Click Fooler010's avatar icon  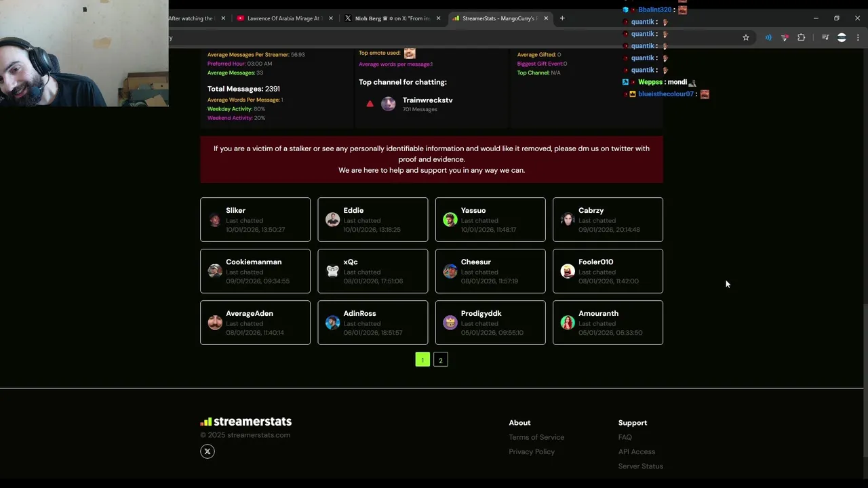(x=568, y=271)
